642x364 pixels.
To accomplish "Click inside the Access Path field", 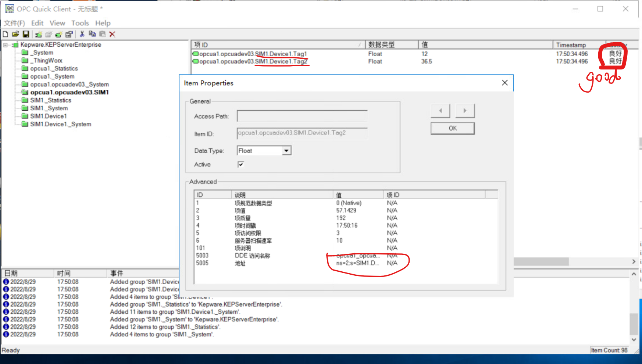I will [x=302, y=116].
